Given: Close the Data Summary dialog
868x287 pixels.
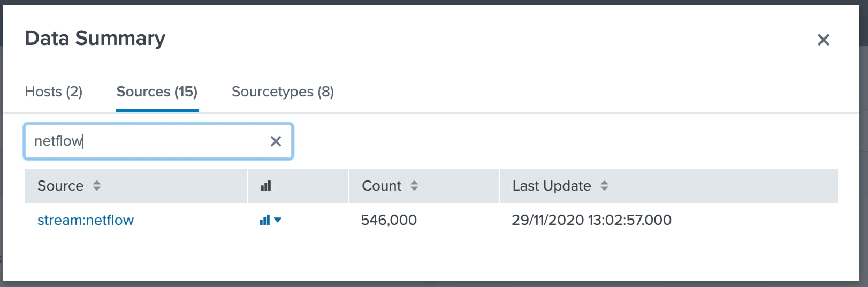Looking at the screenshot, I should coord(823,40).
